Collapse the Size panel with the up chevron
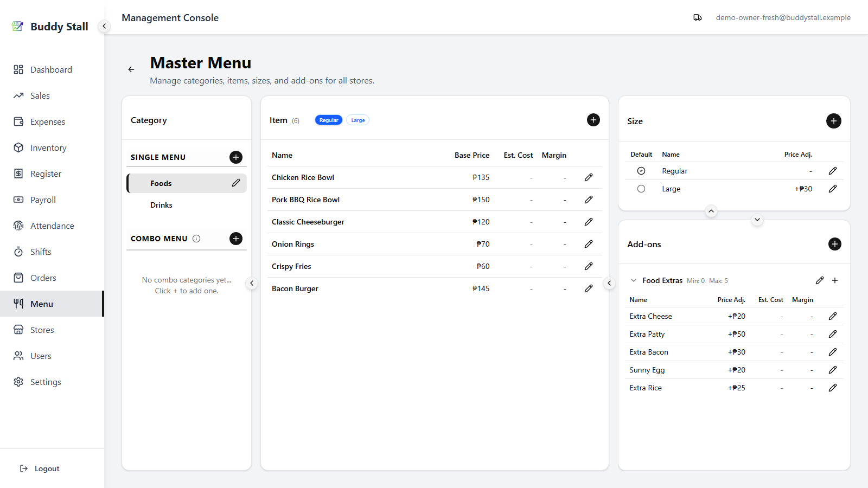The image size is (868, 488). coord(711,211)
